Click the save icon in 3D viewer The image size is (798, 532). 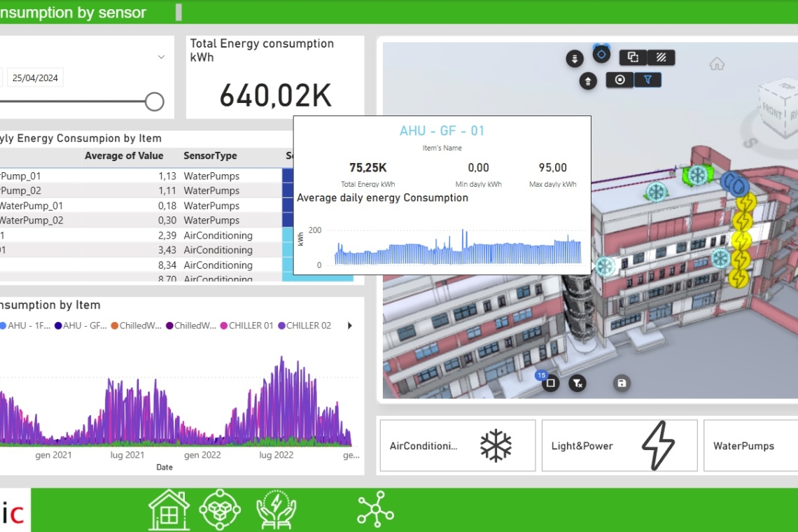(x=622, y=383)
